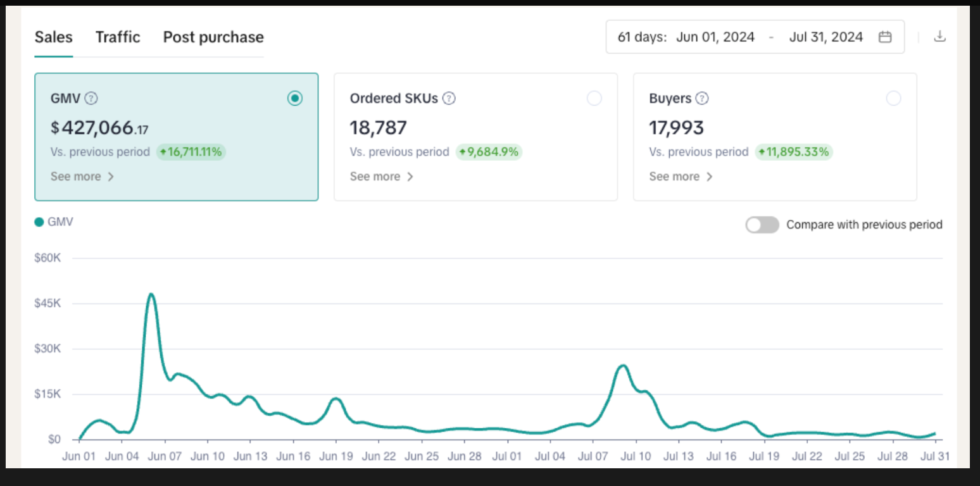Click the Jul 22 axis label
The width and height of the screenshot is (980, 486).
click(x=807, y=456)
